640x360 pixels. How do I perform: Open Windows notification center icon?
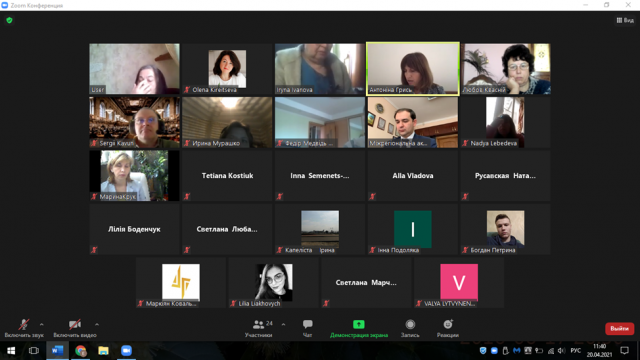624,351
